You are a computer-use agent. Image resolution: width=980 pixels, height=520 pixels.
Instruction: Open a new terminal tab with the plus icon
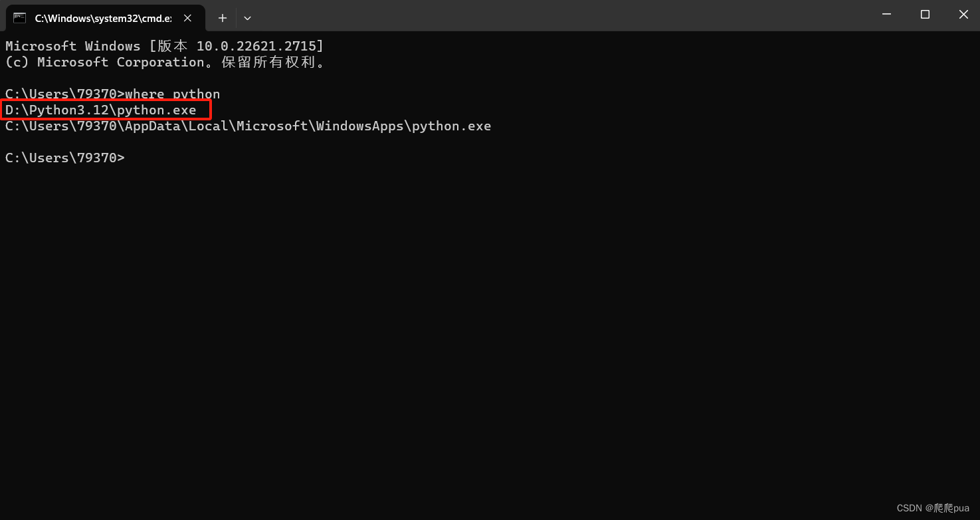(222, 18)
